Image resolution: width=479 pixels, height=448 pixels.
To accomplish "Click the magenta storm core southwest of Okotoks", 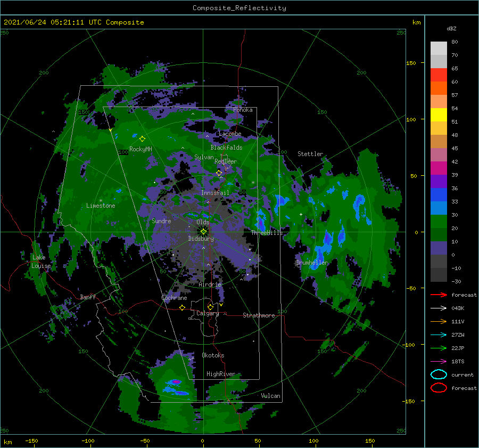I will coord(176,381).
